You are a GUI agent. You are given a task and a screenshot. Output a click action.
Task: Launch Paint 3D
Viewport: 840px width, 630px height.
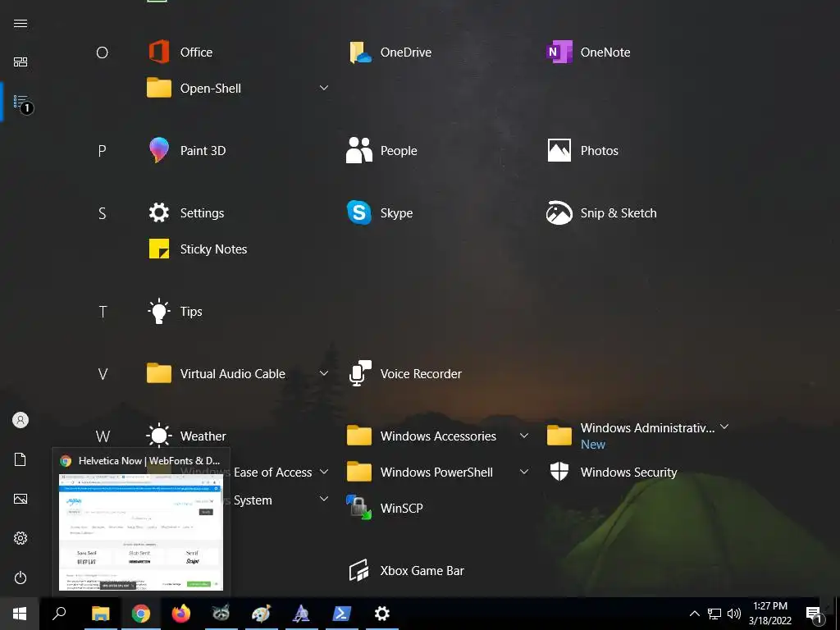pos(187,151)
